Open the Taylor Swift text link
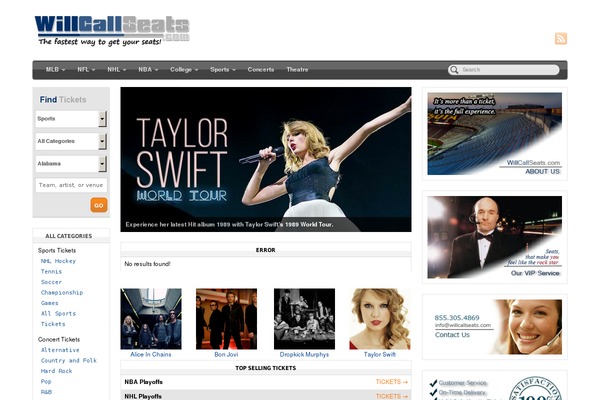This screenshot has width=600, height=400. [380, 354]
